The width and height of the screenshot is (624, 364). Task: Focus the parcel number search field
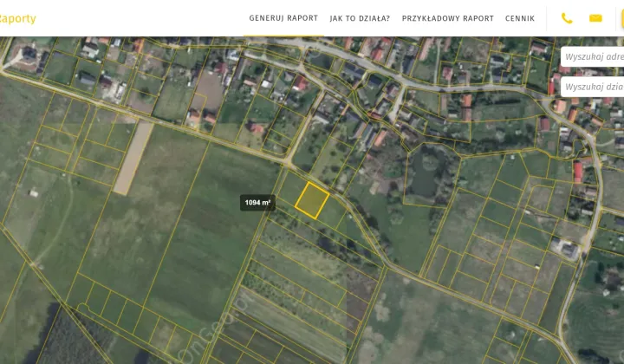[593, 87]
